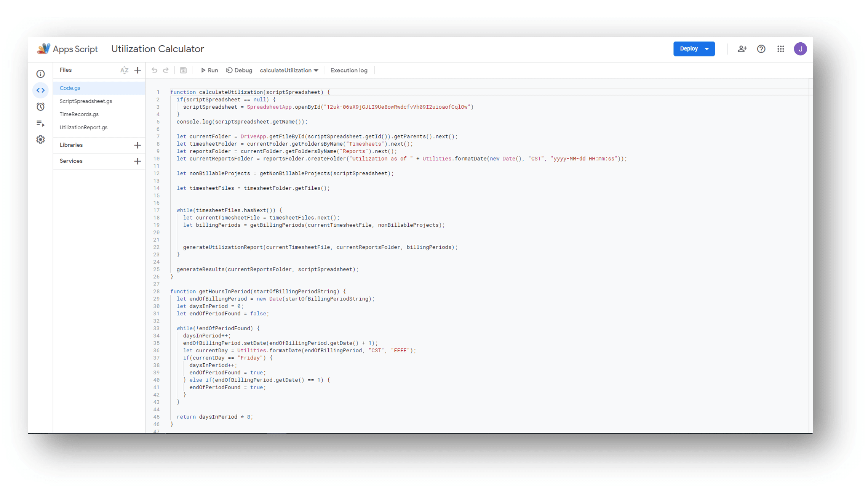Viewport: 868px width, 491px height.
Task: Open UtilizationReport.gs file
Action: pos(99,127)
